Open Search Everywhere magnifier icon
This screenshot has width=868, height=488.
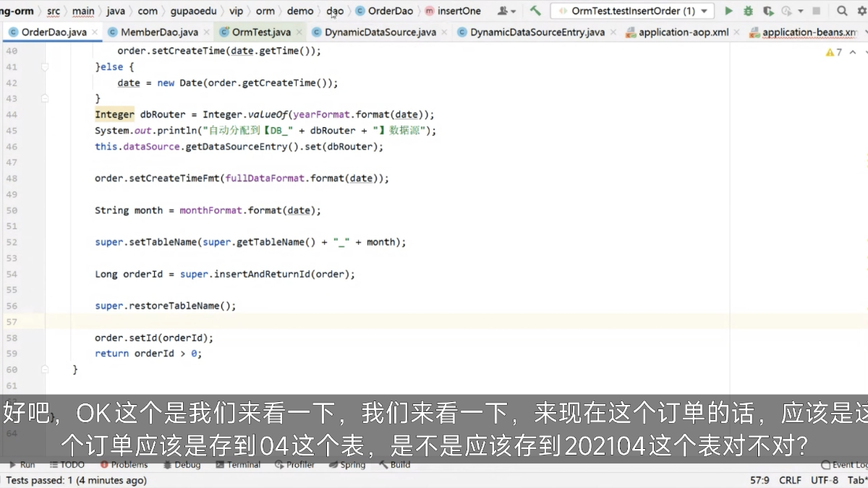(842, 11)
